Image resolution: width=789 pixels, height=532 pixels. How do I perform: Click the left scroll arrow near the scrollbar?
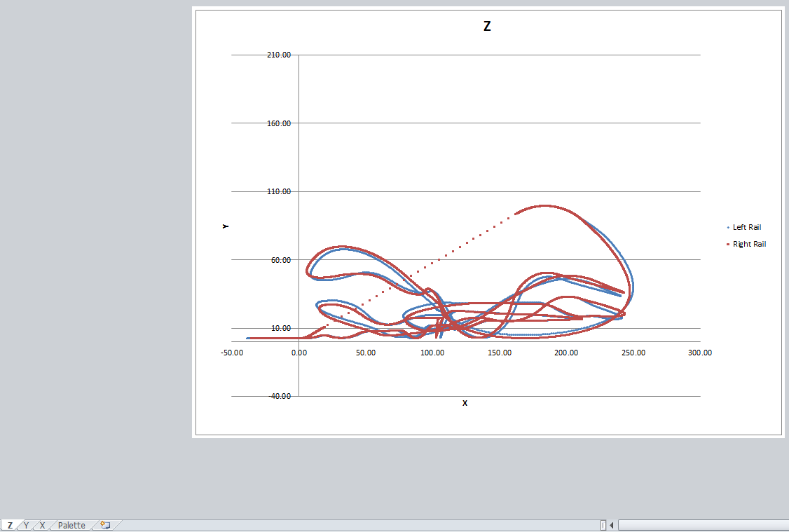[x=611, y=524]
